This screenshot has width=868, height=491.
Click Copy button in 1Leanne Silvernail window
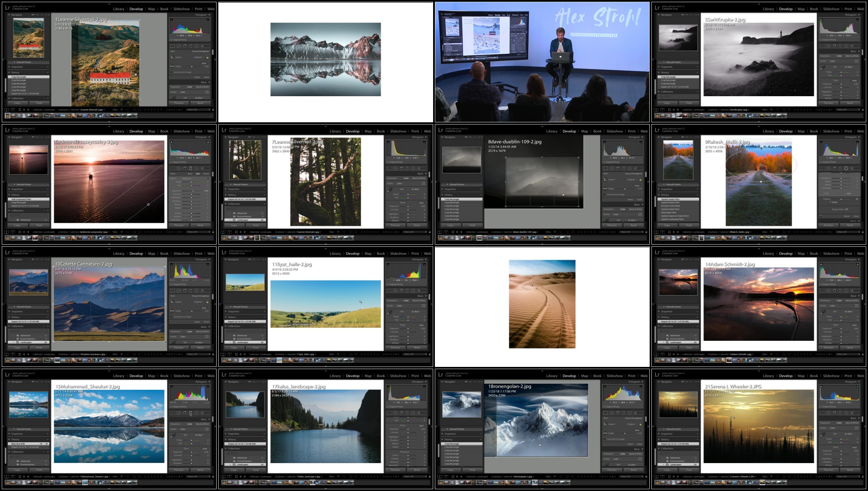tap(18, 103)
